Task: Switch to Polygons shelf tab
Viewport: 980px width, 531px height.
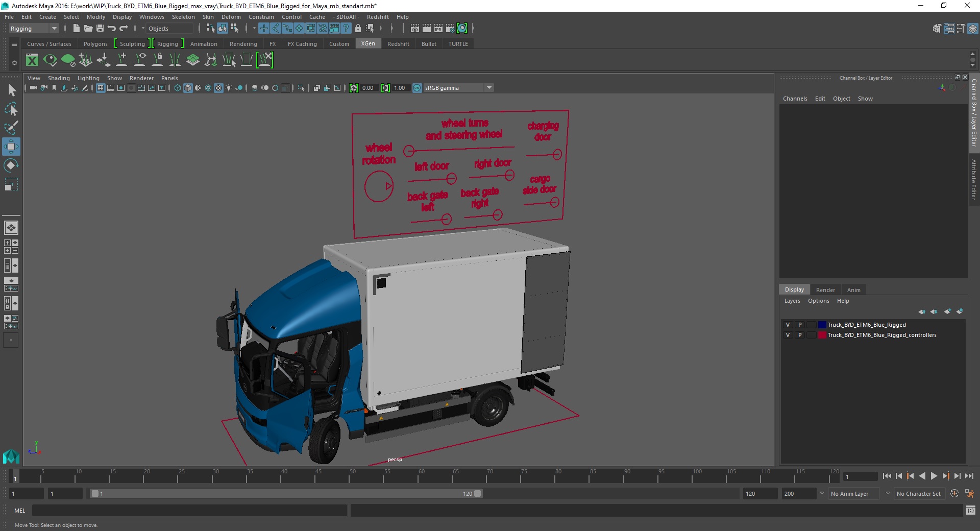Action: [95, 44]
